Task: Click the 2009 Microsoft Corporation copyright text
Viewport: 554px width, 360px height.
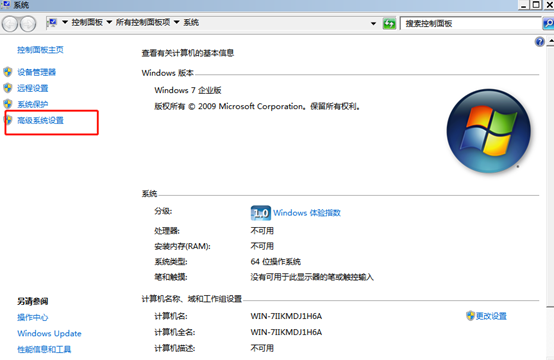Action: 257,106
